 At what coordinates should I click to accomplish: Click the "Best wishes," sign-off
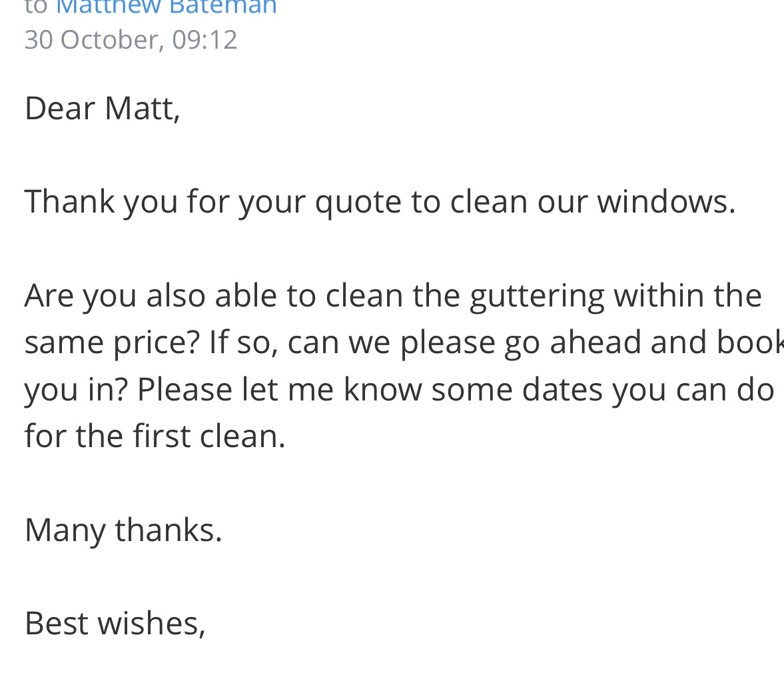pos(115,624)
